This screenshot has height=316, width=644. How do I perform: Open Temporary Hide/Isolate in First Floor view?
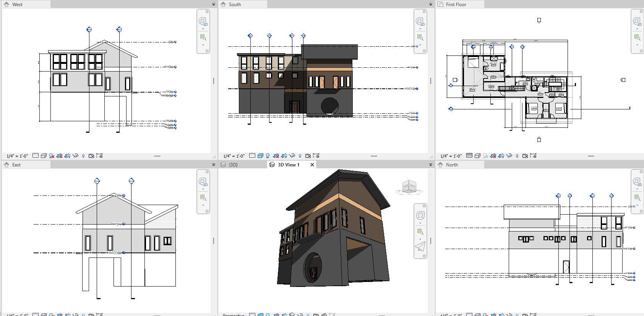pos(509,156)
